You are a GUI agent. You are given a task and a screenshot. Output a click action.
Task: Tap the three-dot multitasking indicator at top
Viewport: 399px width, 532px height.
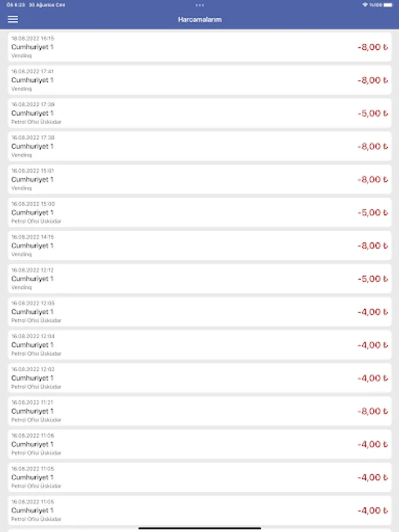pos(199,5)
